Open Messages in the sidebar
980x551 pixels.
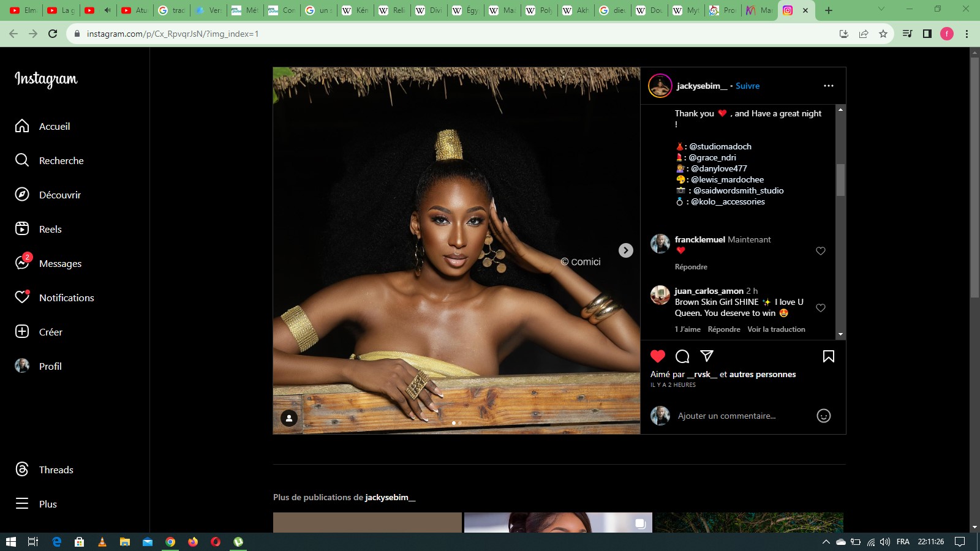[x=60, y=263]
